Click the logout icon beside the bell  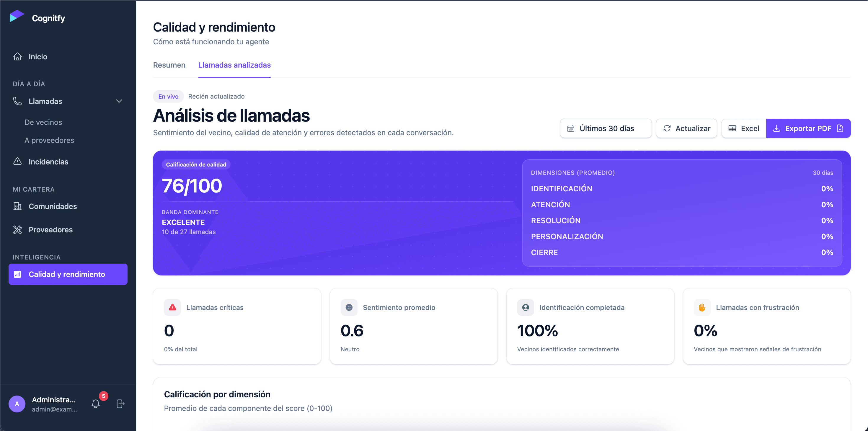point(121,404)
